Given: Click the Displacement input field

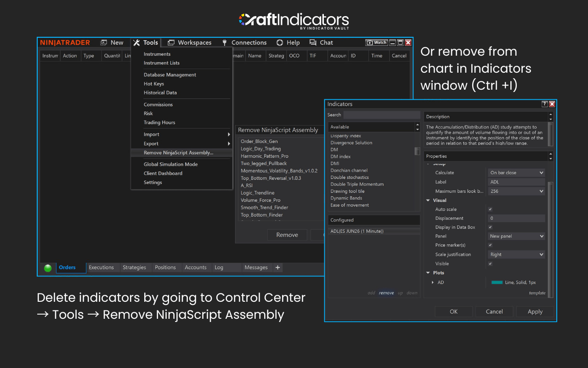Looking at the screenshot, I should coord(516,218).
